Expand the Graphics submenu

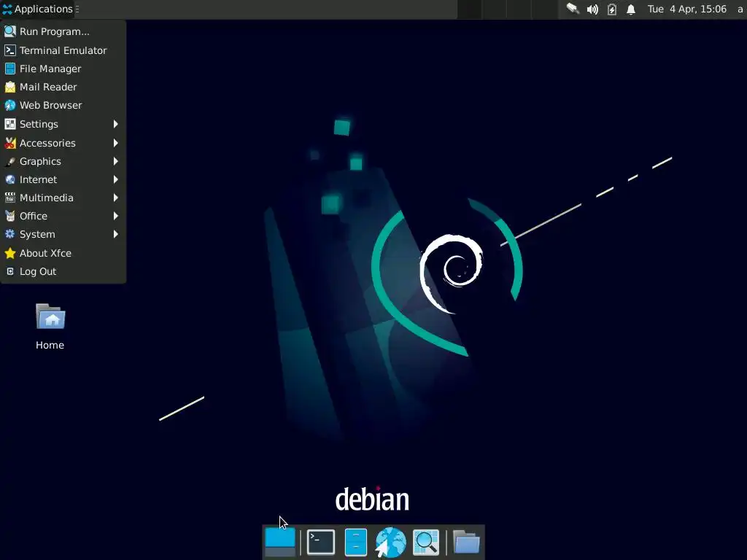click(x=63, y=161)
